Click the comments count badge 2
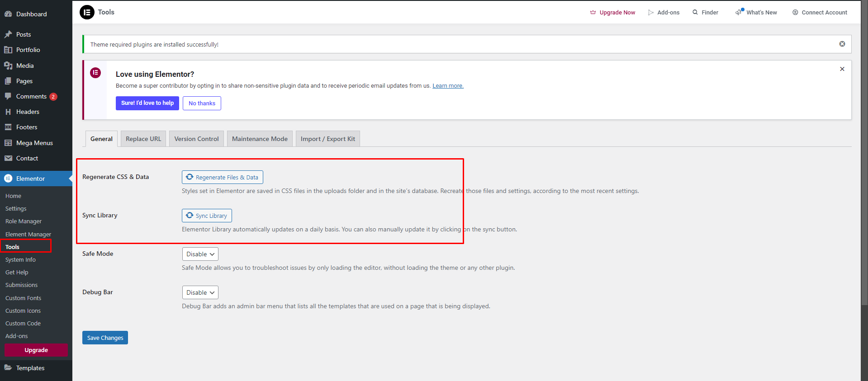The image size is (868, 381). [53, 97]
